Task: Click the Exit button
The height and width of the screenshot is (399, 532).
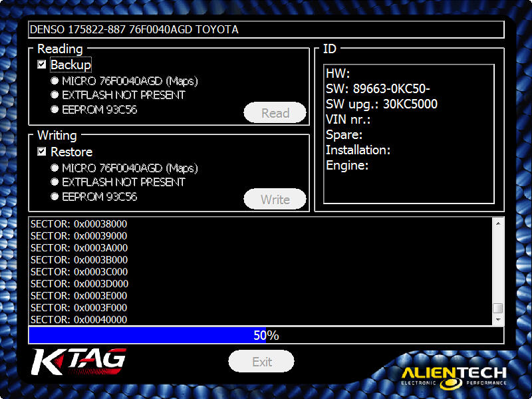Action: [261, 362]
